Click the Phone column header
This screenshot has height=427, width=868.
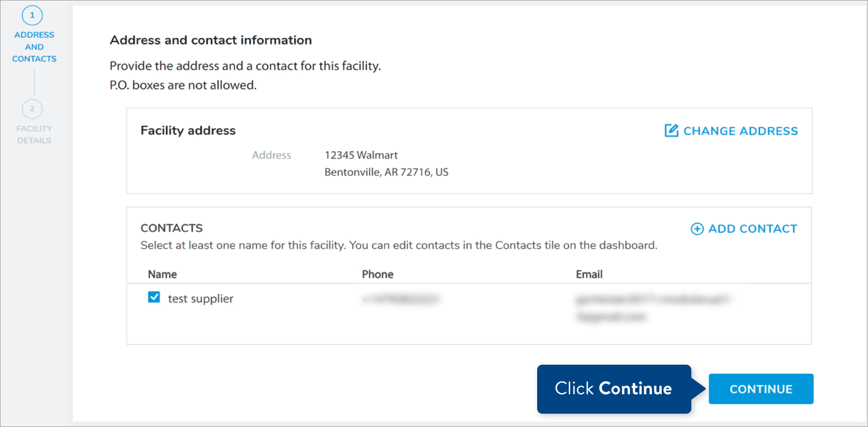pos(377,274)
